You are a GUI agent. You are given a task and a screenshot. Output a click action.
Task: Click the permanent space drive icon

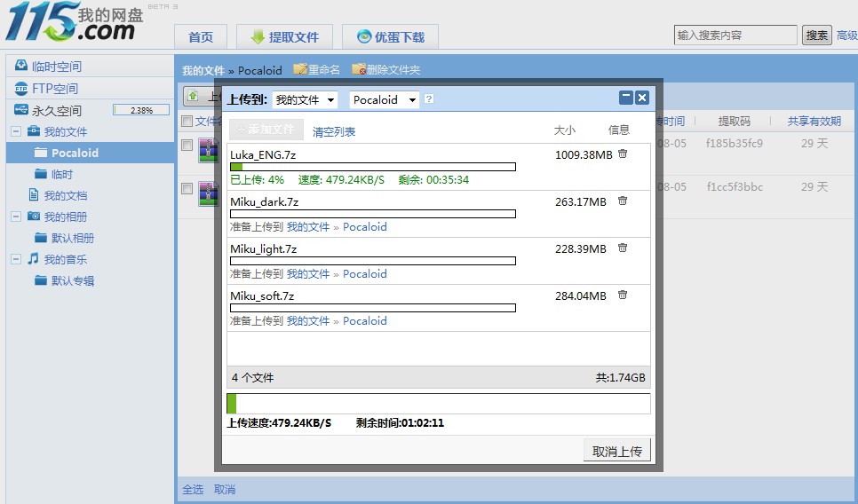[20, 110]
